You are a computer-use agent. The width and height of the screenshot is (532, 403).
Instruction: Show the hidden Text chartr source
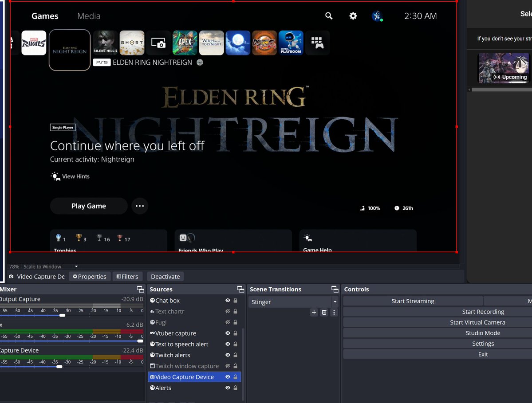point(228,311)
